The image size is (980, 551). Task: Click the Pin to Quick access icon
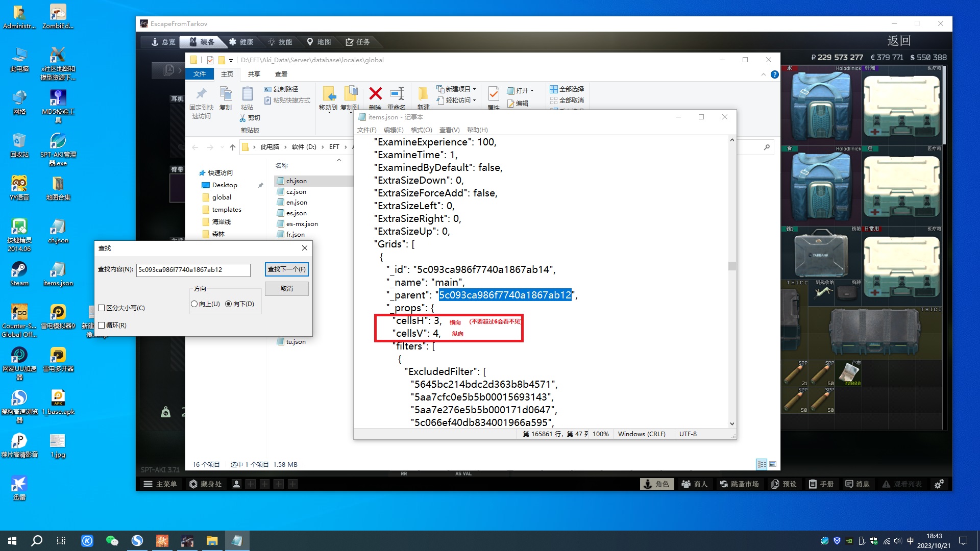[x=202, y=94]
